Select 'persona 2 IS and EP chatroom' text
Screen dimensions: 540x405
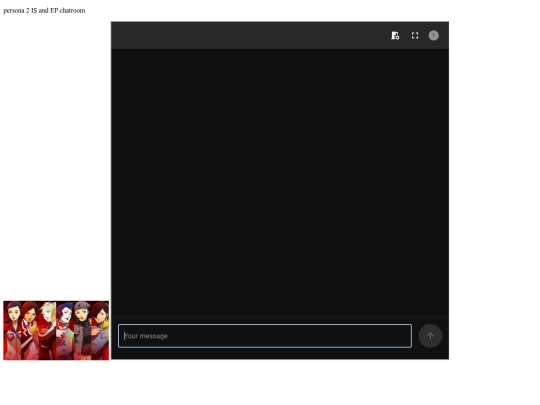44,11
